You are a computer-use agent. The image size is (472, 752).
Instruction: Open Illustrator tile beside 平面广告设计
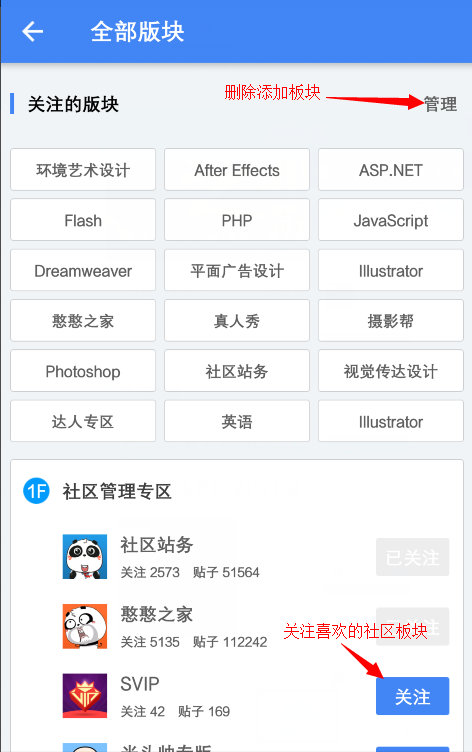tap(391, 270)
